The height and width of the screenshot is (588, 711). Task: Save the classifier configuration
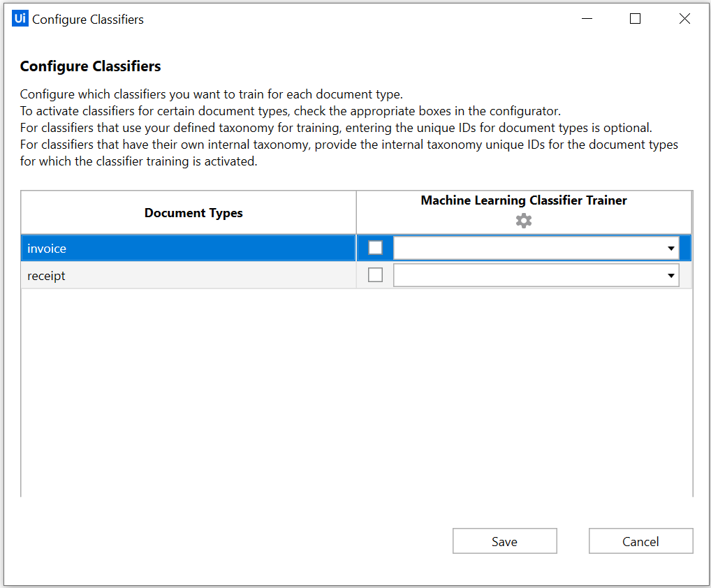click(x=505, y=541)
